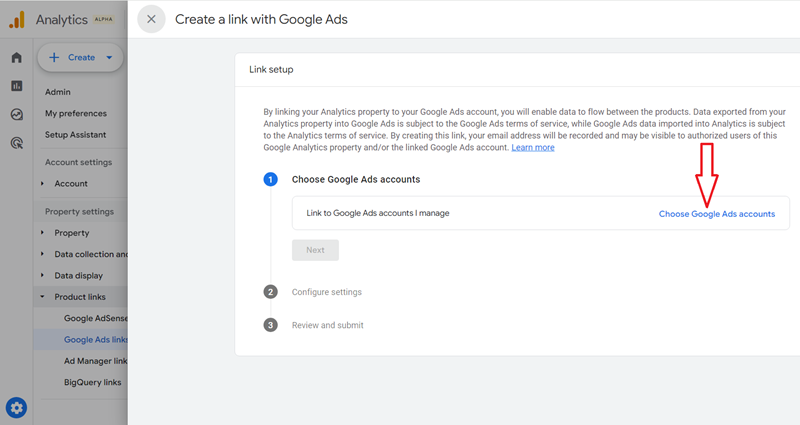Go to Home icon in sidebar
The image size is (800, 425).
point(17,57)
